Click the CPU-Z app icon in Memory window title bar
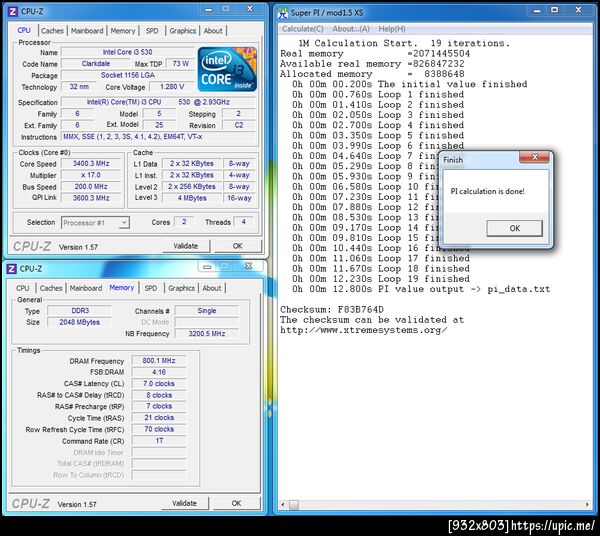The width and height of the screenshot is (600, 536). tap(11, 269)
